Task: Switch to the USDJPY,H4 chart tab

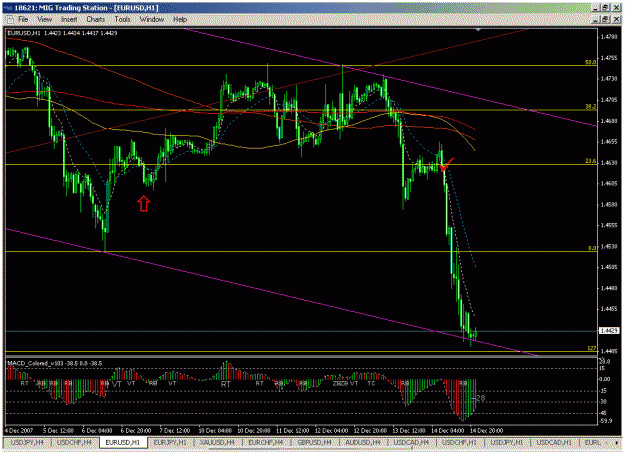Action: (28, 442)
